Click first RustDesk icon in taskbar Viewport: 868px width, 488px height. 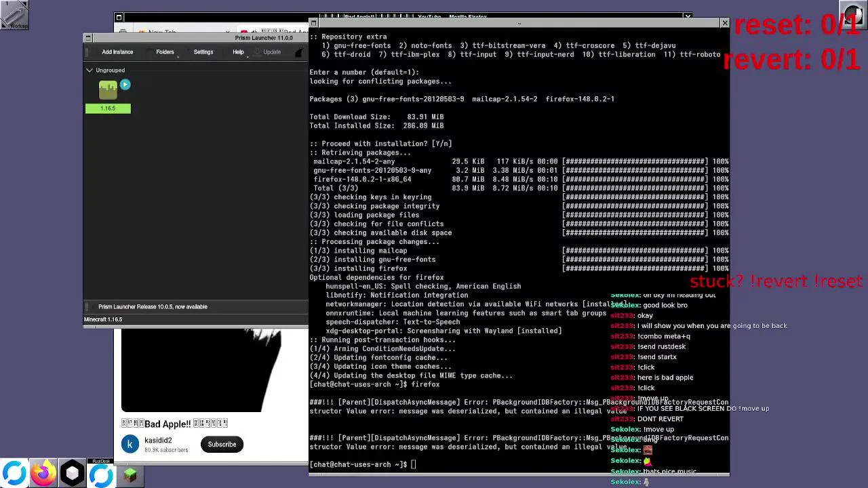(x=14, y=474)
